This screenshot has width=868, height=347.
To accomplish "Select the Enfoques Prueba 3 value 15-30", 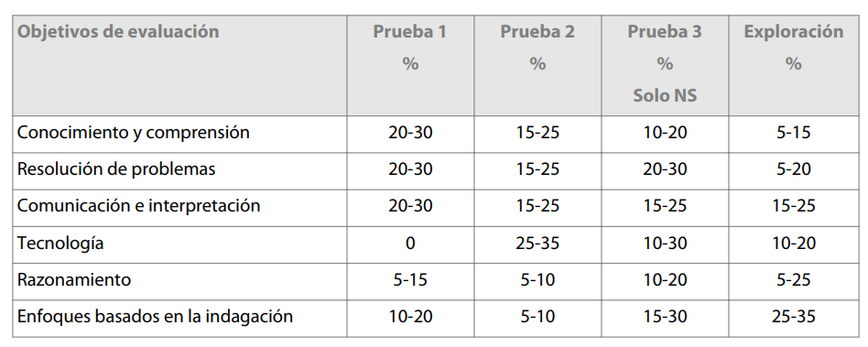I will 665,317.
